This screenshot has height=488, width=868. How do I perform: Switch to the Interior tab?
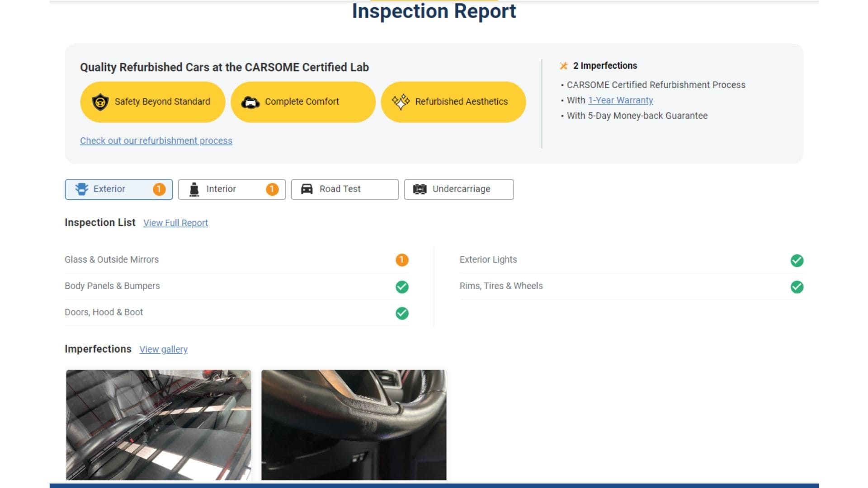(x=221, y=189)
